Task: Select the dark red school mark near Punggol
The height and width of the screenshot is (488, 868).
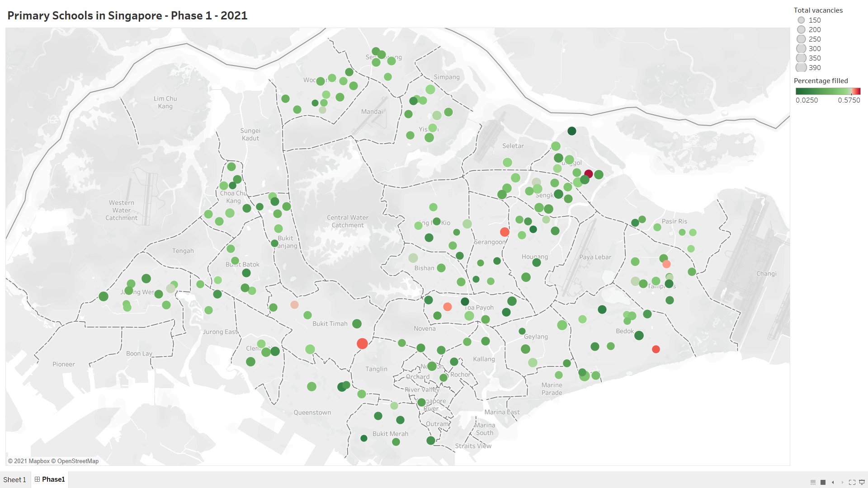Action: tap(588, 174)
